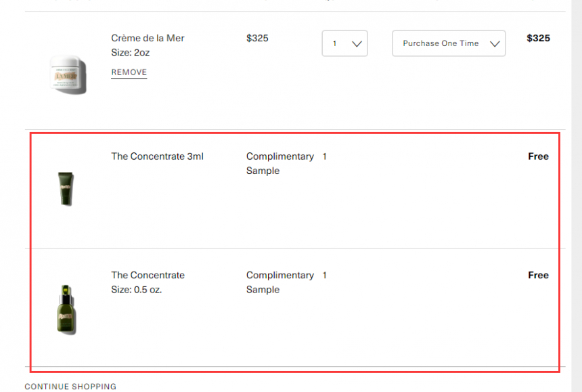Screen dimensions: 582x392
Task: Click Free label for Concentrate 0.5 oz.
Action: click(538, 275)
